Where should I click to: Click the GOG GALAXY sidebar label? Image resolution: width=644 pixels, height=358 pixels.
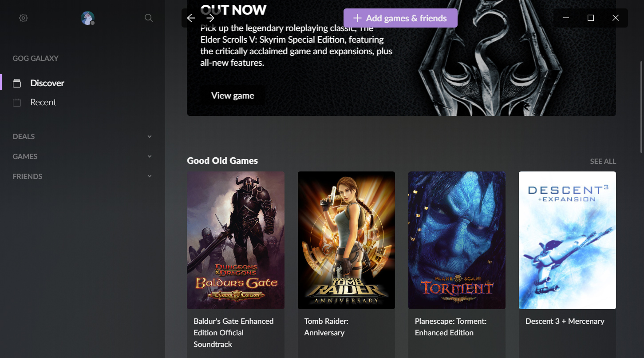tap(36, 58)
